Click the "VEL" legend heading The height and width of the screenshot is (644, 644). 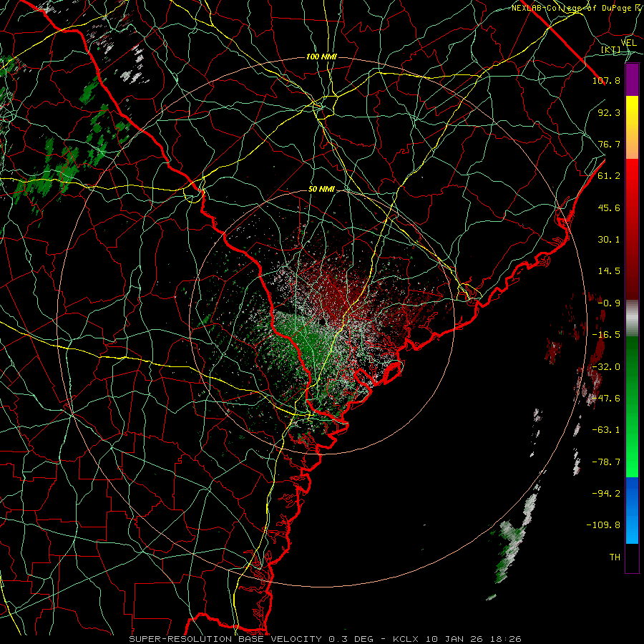point(628,43)
